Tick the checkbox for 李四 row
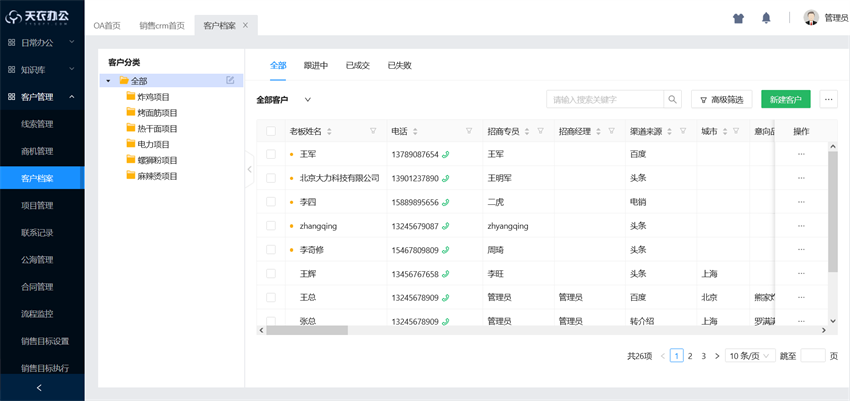Viewport: 850px width, 401px height. [271, 202]
